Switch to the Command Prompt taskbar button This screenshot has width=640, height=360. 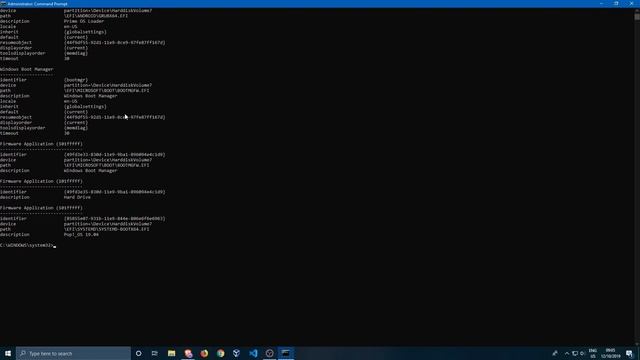(x=286, y=353)
